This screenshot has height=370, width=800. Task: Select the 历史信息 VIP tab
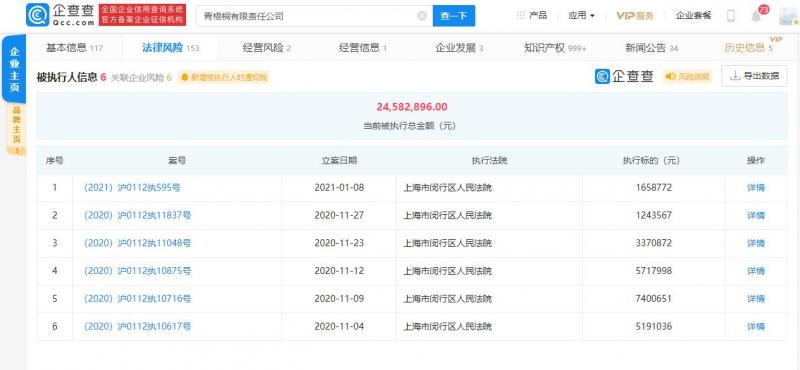[748, 48]
